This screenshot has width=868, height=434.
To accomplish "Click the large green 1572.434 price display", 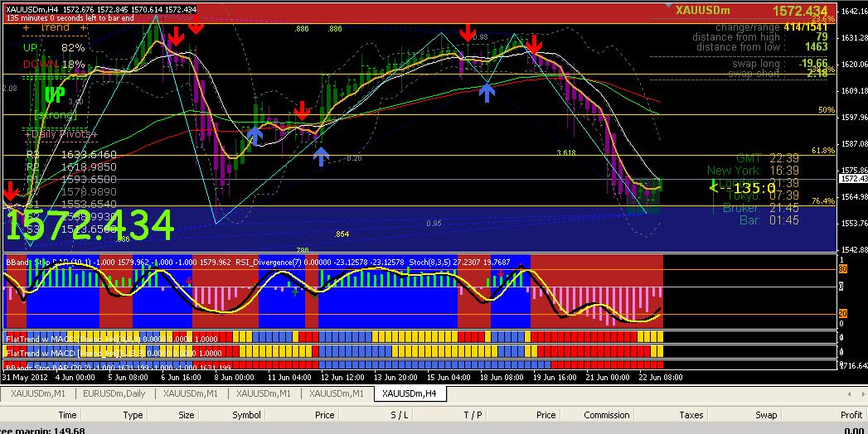I will pos(91,225).
